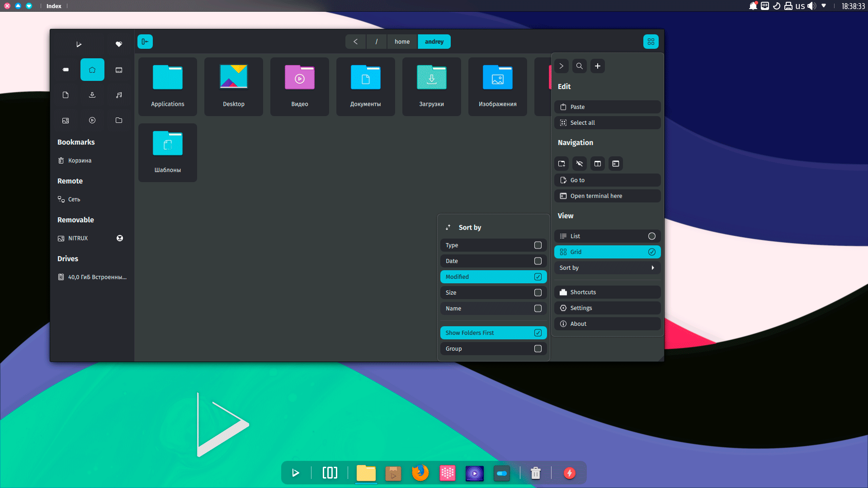Open Downloads place in sidebar
868x488 pixels.
pos(92,95)
